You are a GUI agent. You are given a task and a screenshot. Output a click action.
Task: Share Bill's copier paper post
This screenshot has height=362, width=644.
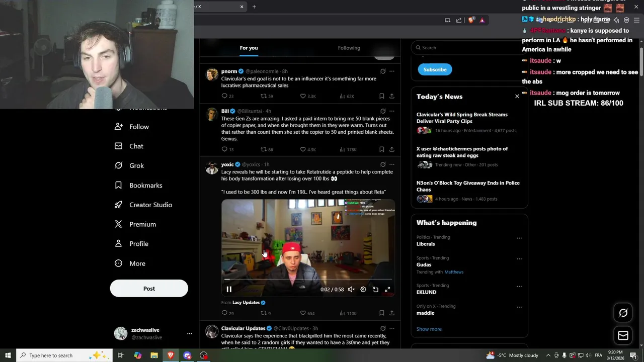tap(392, 149)
